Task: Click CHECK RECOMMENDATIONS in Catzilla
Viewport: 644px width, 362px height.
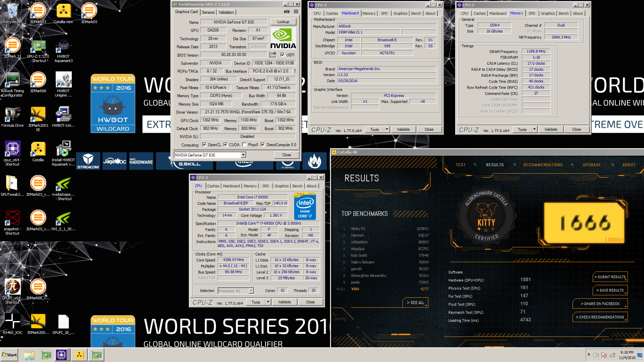Action: click(x=600, y=317)
